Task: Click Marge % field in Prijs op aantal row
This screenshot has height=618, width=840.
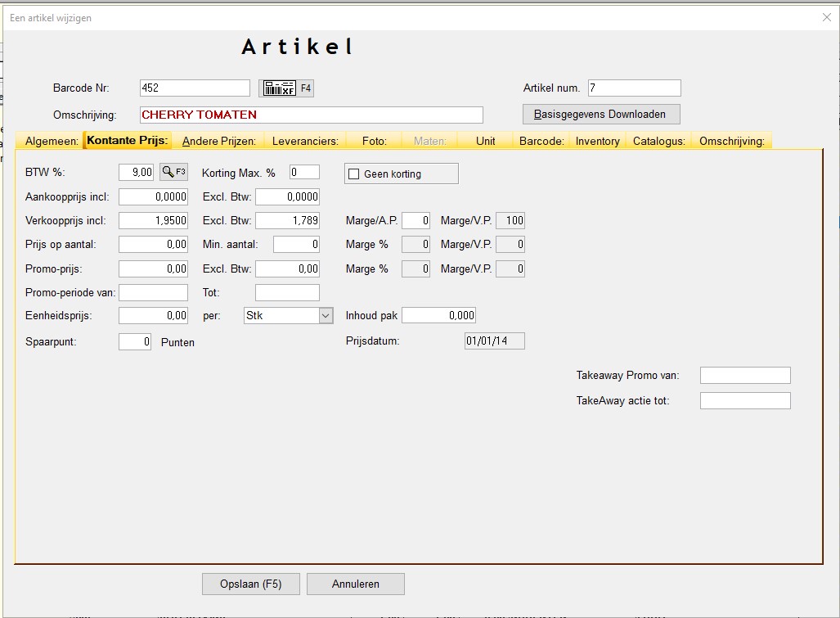Action: coord(416,245)
